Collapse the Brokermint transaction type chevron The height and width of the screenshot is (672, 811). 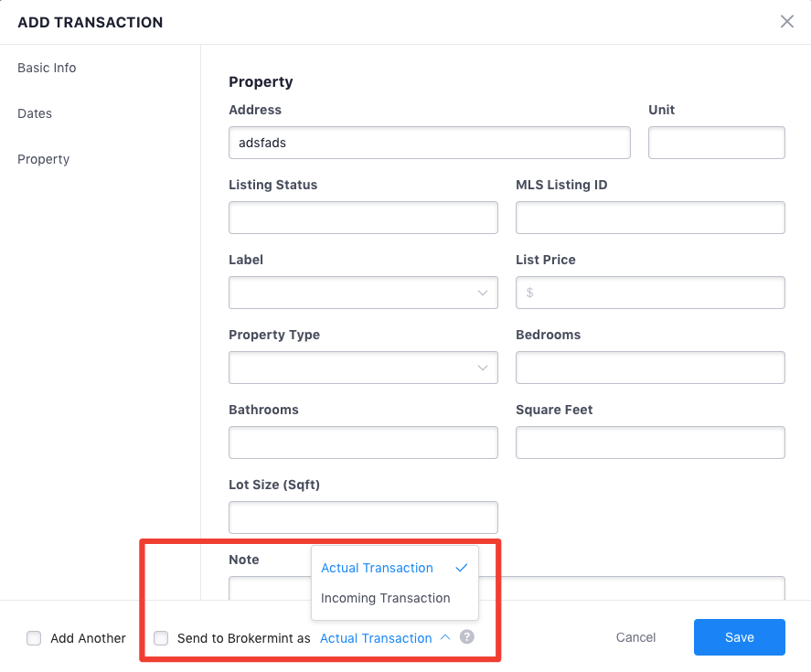pyautogui.click(x=445, y=638)
